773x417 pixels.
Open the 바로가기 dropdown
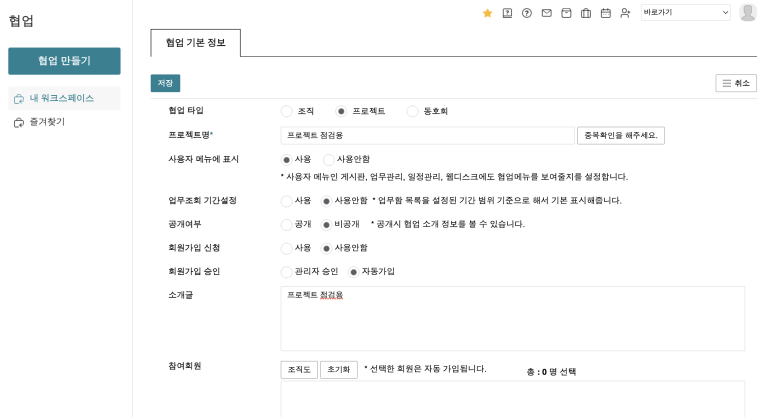click(685, 13)
